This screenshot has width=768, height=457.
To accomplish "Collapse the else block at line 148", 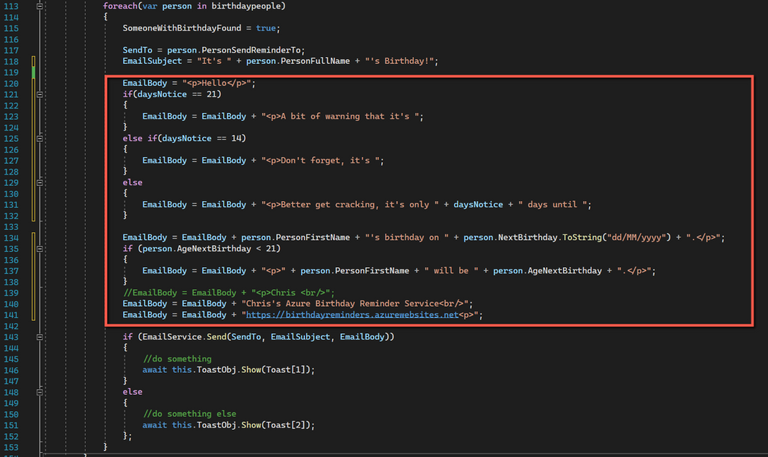I will point(40,391).
